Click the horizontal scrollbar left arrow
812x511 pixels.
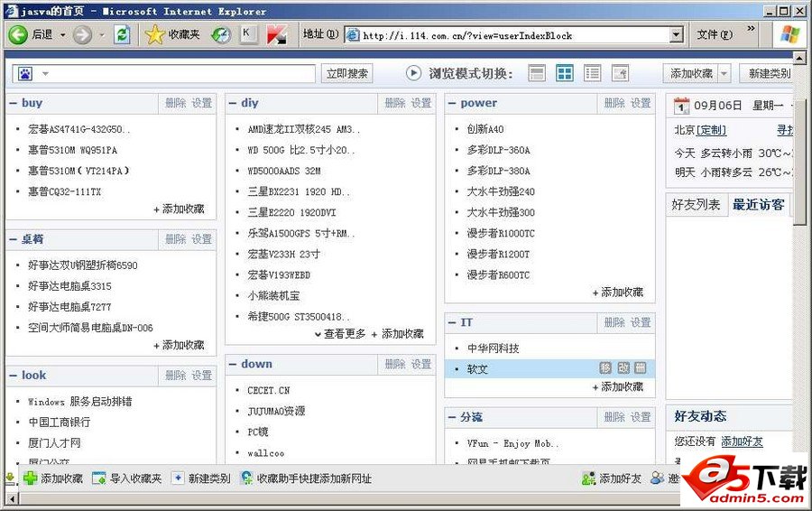click(x=13, y=499)
